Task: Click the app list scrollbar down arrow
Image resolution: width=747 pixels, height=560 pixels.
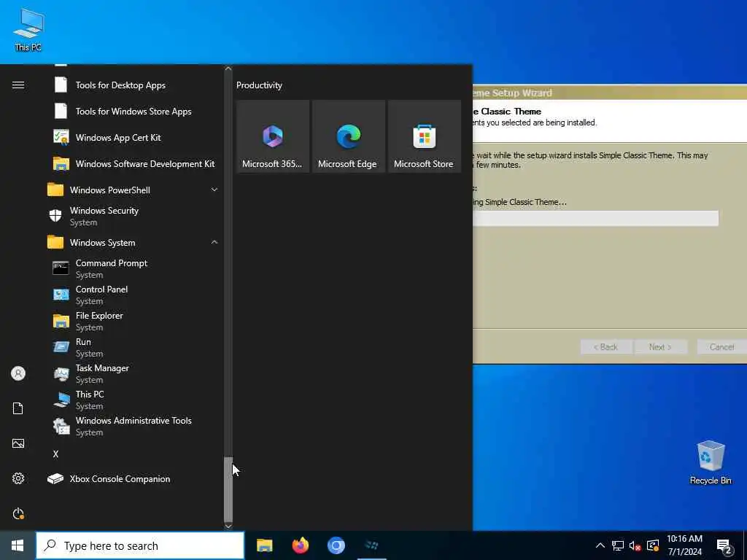Action: pos(228,526)
